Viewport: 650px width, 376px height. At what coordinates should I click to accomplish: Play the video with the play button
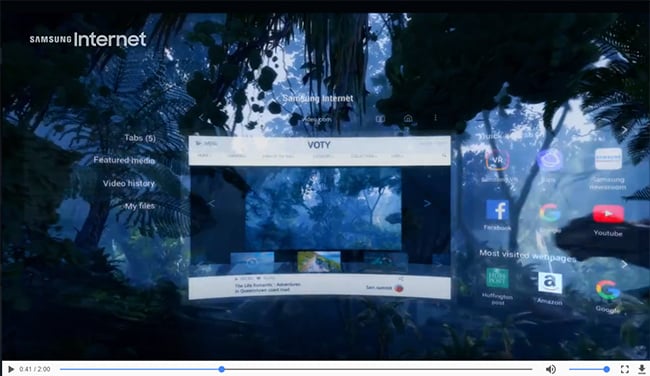(11, 369)
